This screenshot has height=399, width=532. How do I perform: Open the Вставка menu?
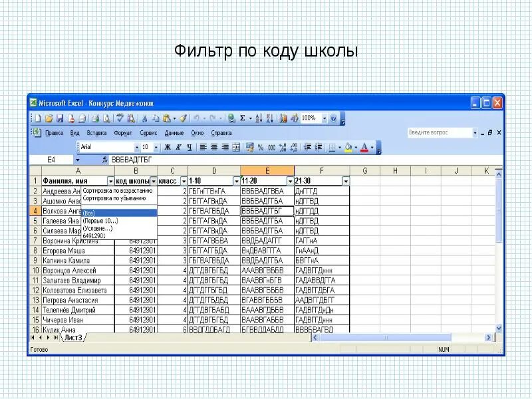(96, 133)
